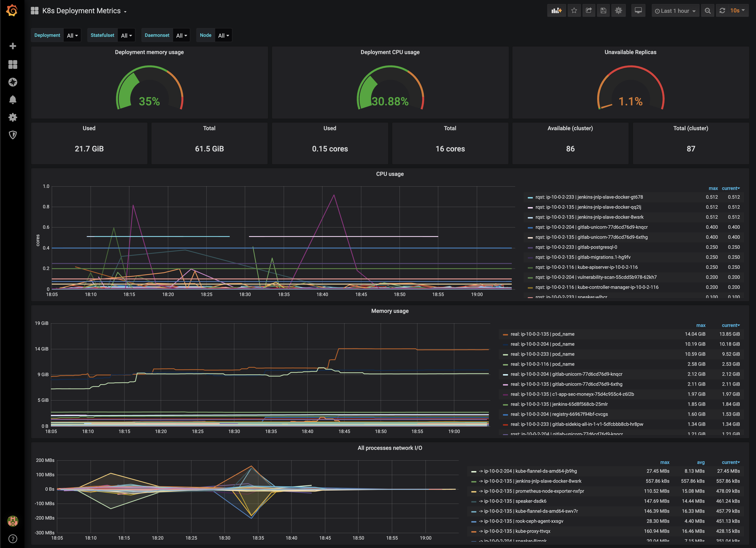
Task: Toggle kube-flannel-ds-amd64-jb9hg network series
Action: pyautogui.click(x=528, y=471)
